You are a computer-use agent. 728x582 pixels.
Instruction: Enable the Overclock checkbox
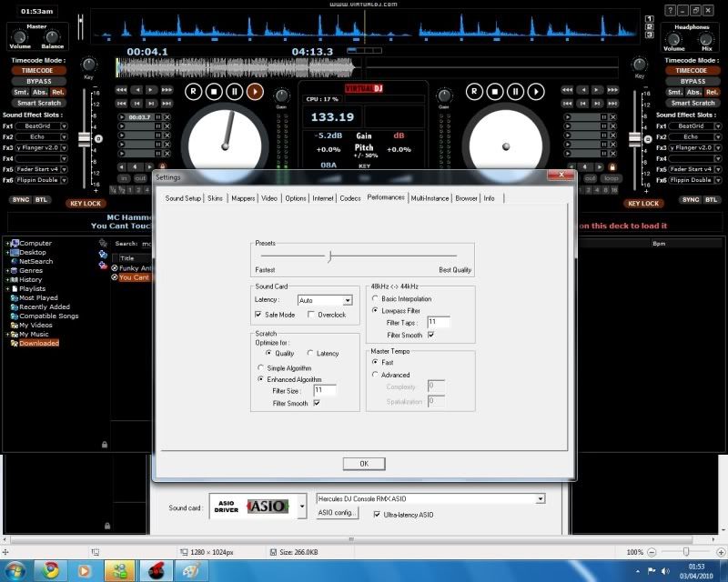pyautogui.click(x=311, y=315)
